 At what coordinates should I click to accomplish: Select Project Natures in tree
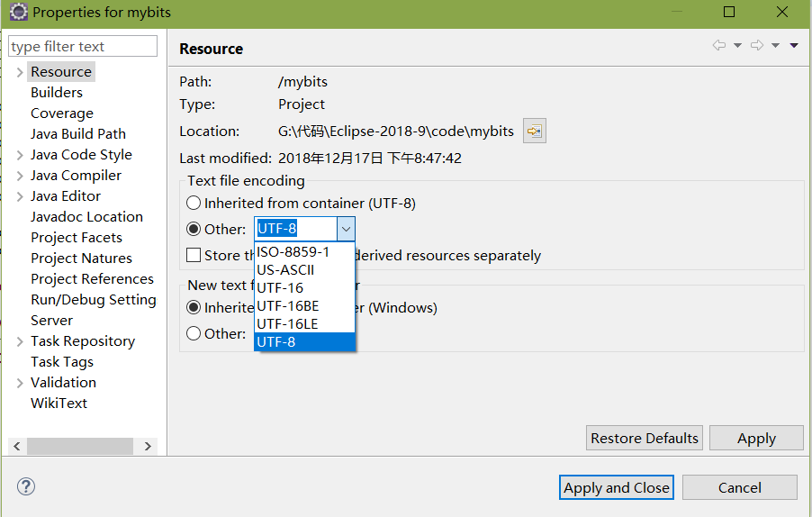(81, 258)
